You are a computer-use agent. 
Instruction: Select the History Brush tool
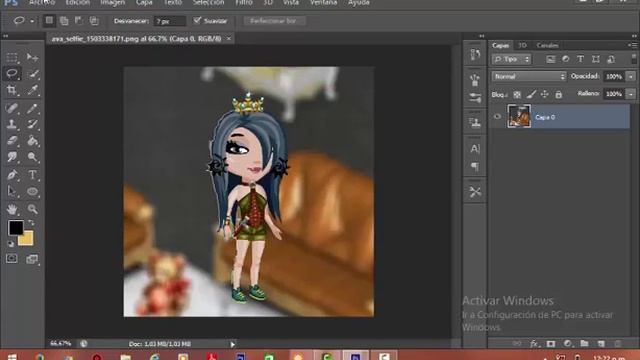point(32,124)
